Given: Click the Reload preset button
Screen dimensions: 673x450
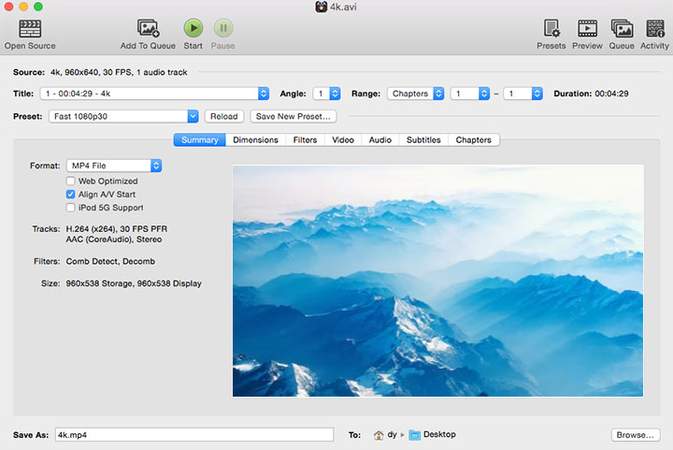Looking at the screenshot, I should 224,116.
